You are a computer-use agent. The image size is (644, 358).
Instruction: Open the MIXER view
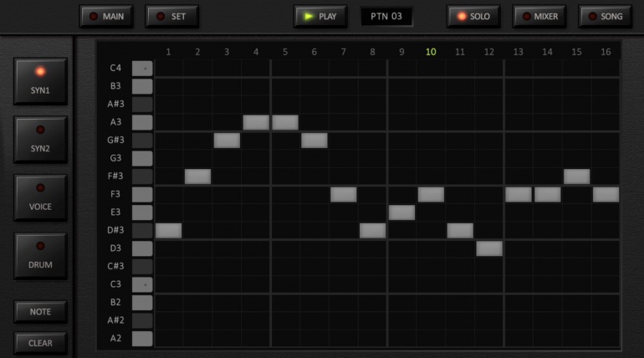(x=539, y=17)
